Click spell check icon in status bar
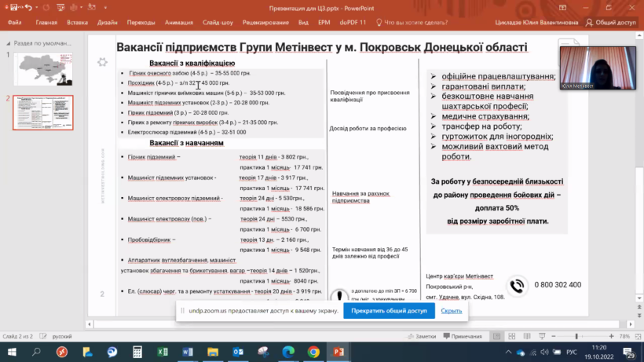The image size is (644, 362). point(43,336)
